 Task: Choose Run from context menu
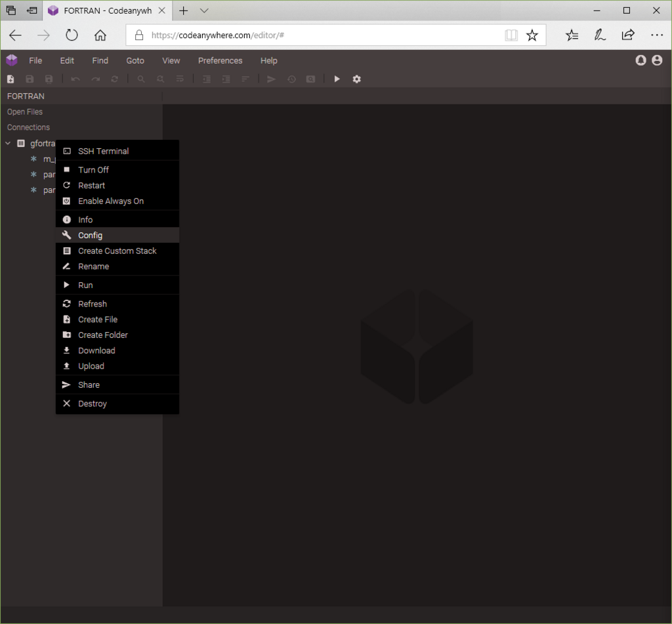pyautogui.click(x=117, y=285)
